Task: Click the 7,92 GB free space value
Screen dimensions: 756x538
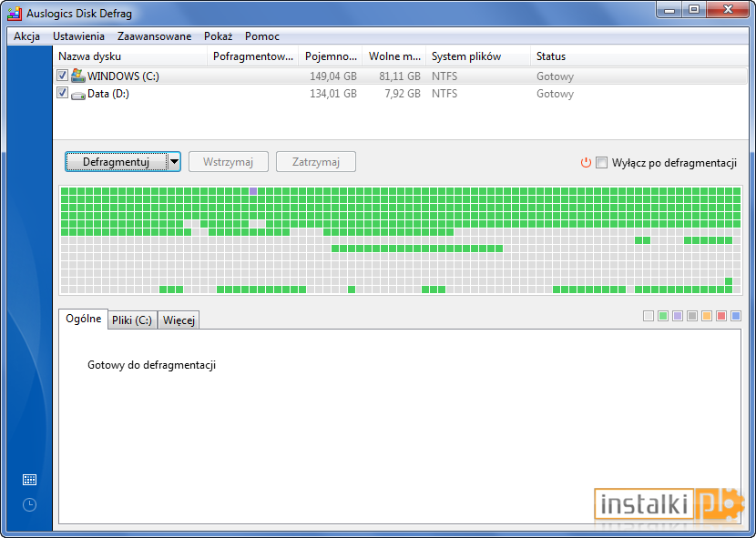Action: pyautogui.click(x=403, y=94)
